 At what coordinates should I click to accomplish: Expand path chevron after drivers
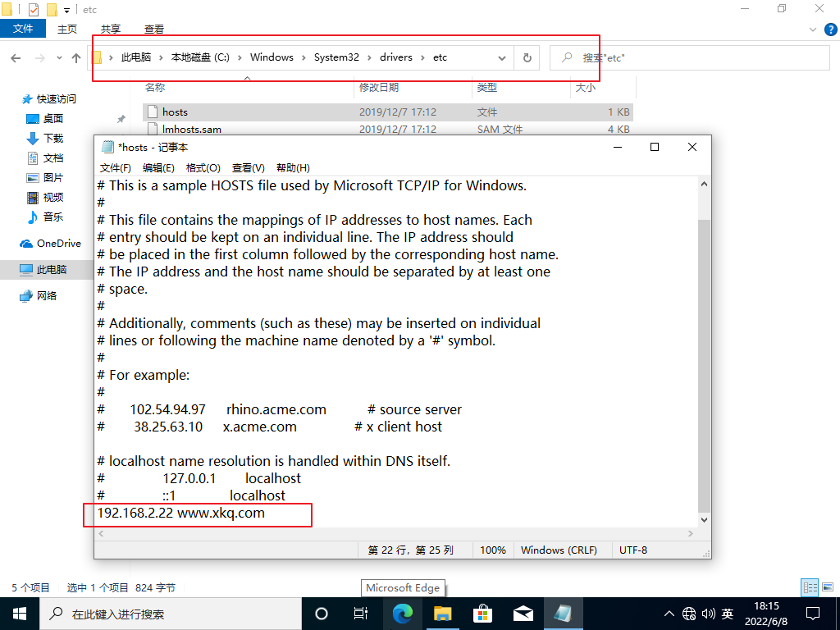[422, 57]
